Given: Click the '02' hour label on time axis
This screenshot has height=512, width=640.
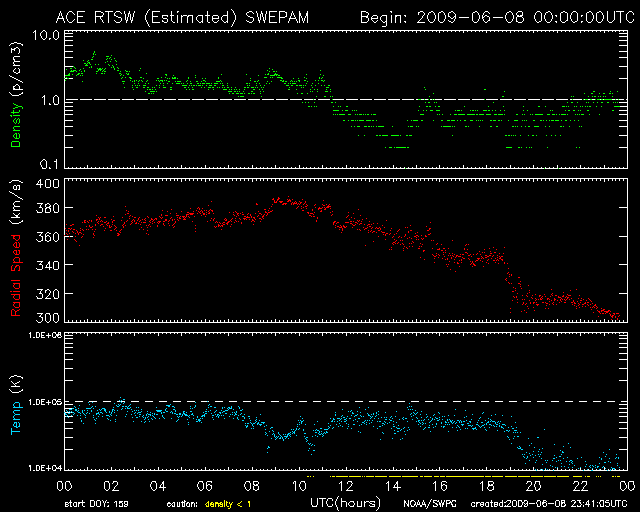Looking at the screenshot, I should coord(111,486).
